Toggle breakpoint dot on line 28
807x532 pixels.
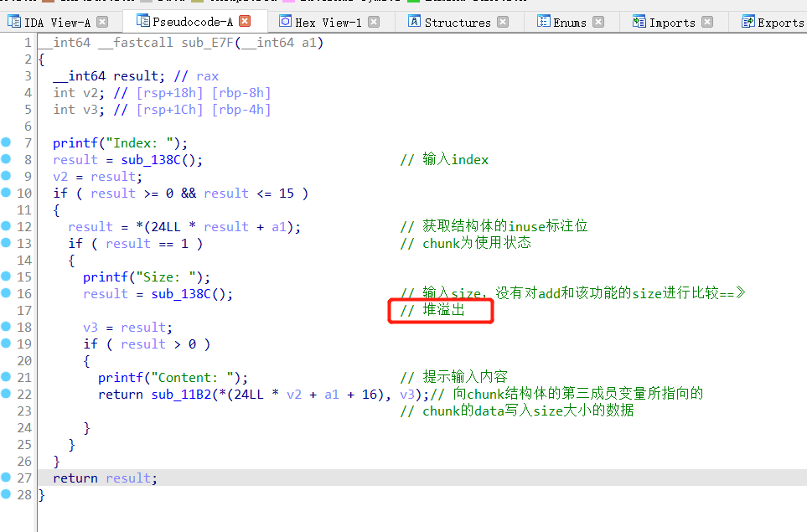pos(6,494)
